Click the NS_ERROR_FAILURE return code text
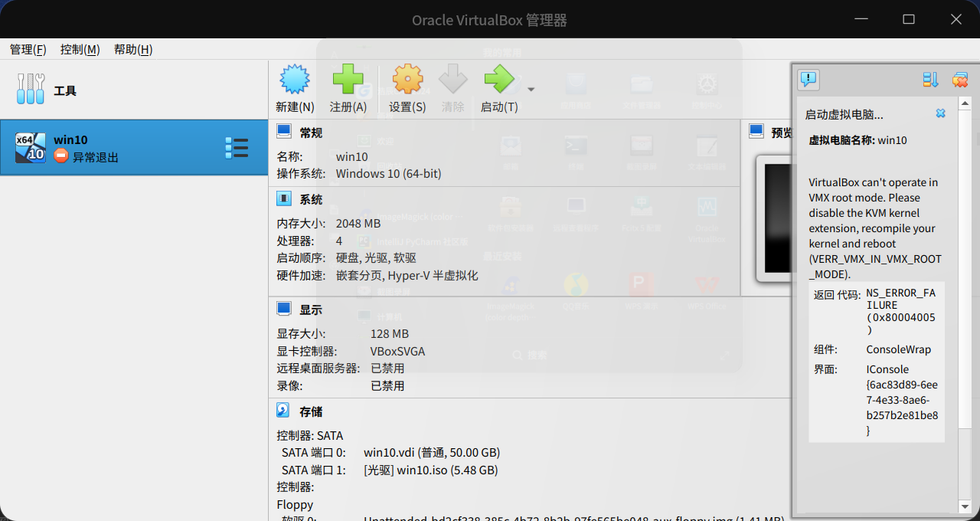The image size is (980, 521). click(x=902, y=311)
